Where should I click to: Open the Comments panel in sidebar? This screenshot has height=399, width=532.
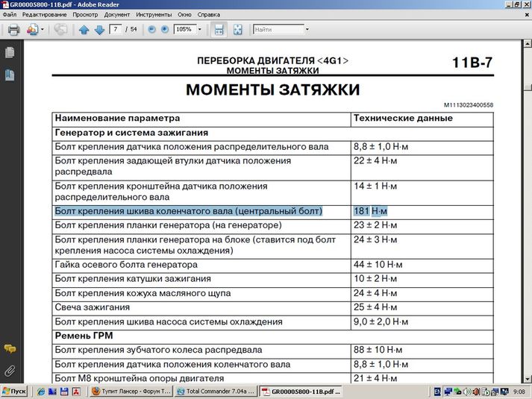pyautogui.click(x=10, y=348)
